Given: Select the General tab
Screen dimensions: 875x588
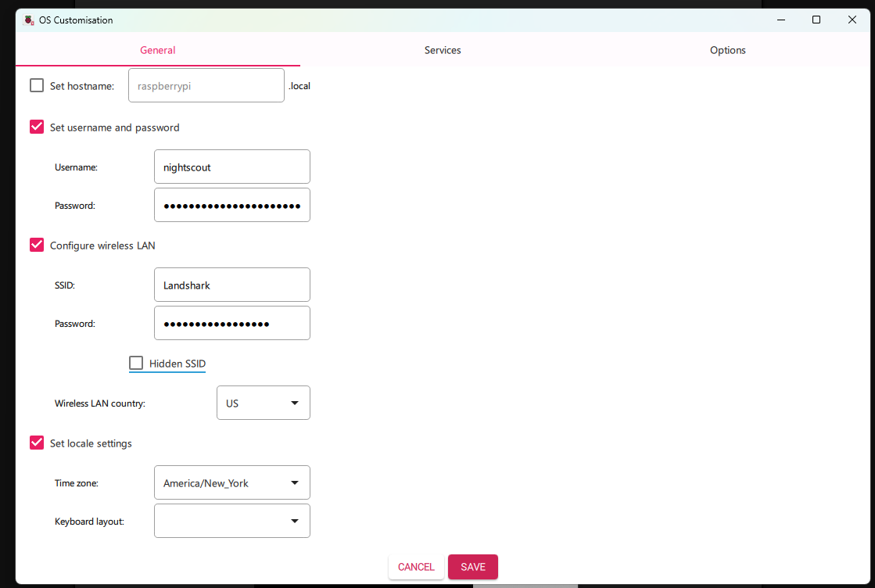Looking at the screenshot, I should tap(157, 50).
